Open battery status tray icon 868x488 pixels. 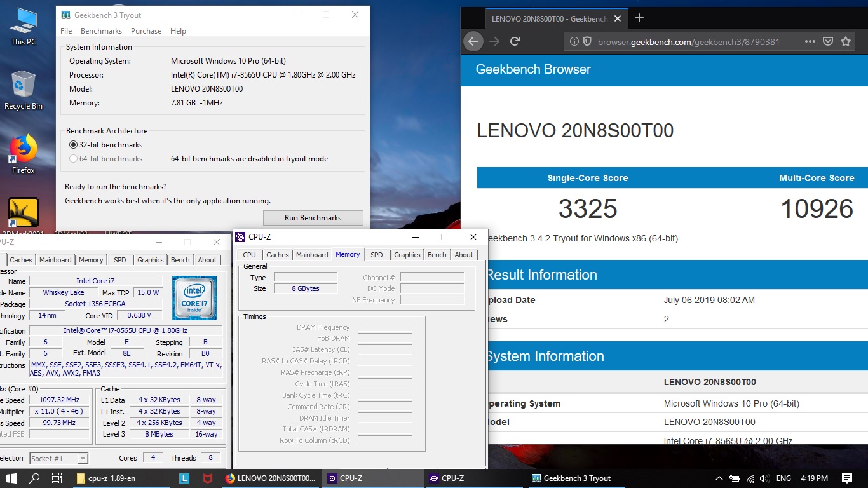click(735, 478)
